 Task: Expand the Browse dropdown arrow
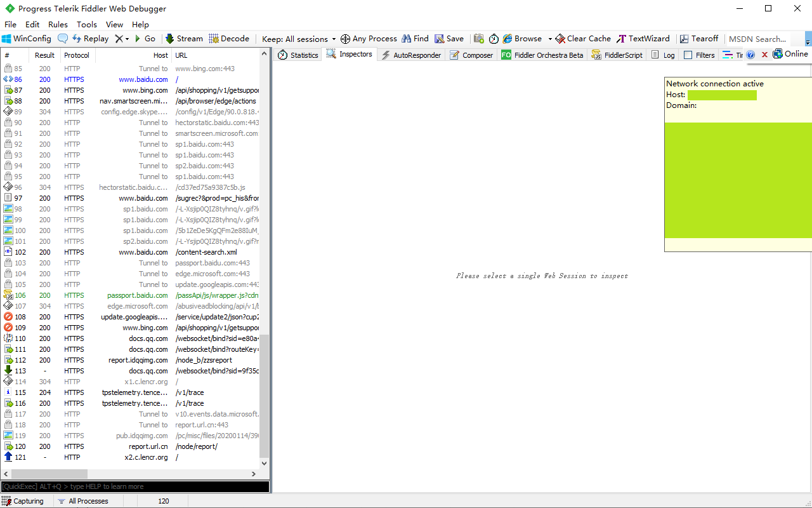coord(550,39)
